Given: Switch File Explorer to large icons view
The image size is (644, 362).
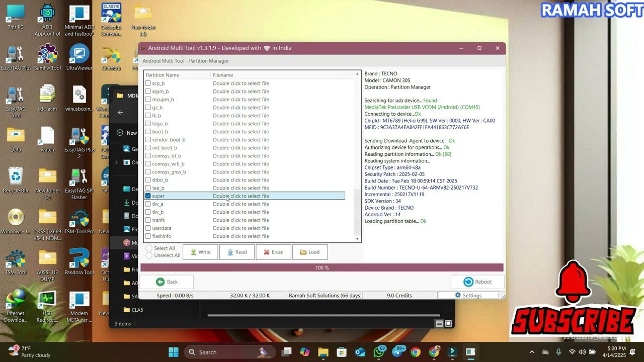Looking at the screenshot, I should pyautogui.click(x=448, y=324).
